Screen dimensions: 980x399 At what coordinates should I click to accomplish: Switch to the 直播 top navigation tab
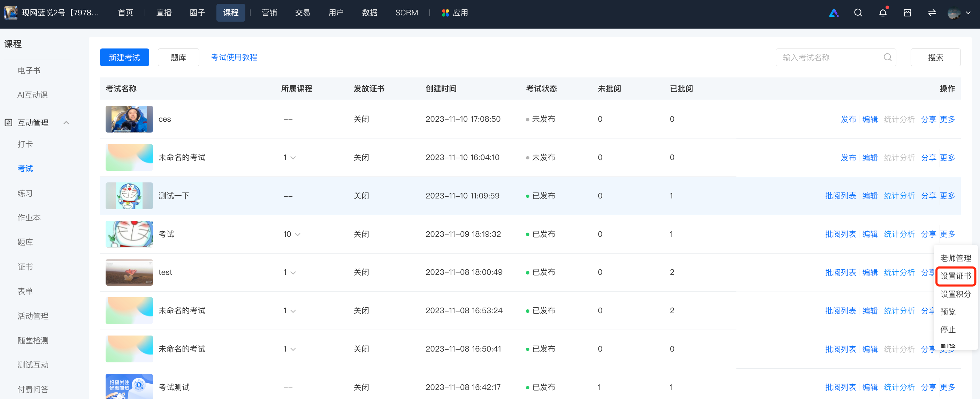[x=164, y=13]
